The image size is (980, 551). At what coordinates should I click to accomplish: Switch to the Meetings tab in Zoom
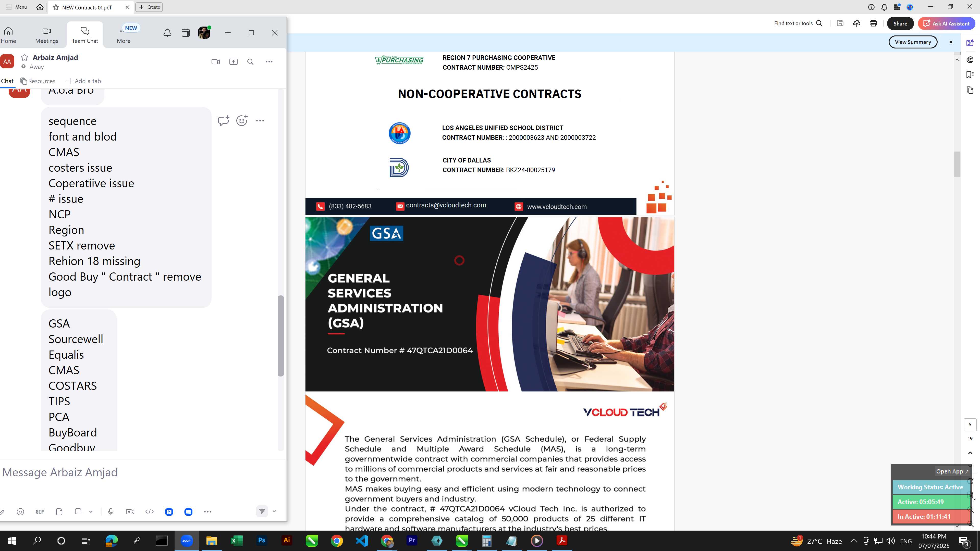coord(47,35)
